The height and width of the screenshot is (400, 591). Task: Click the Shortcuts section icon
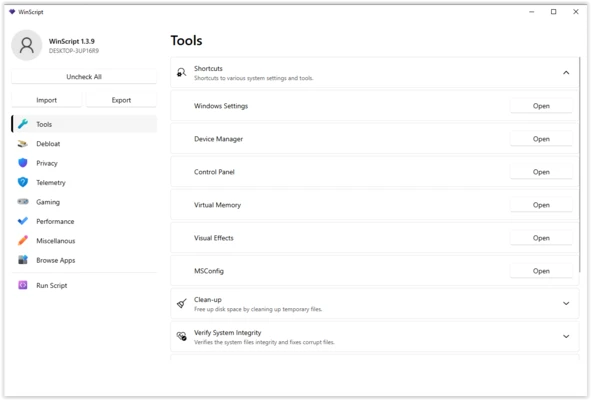(x=182, y=72)
